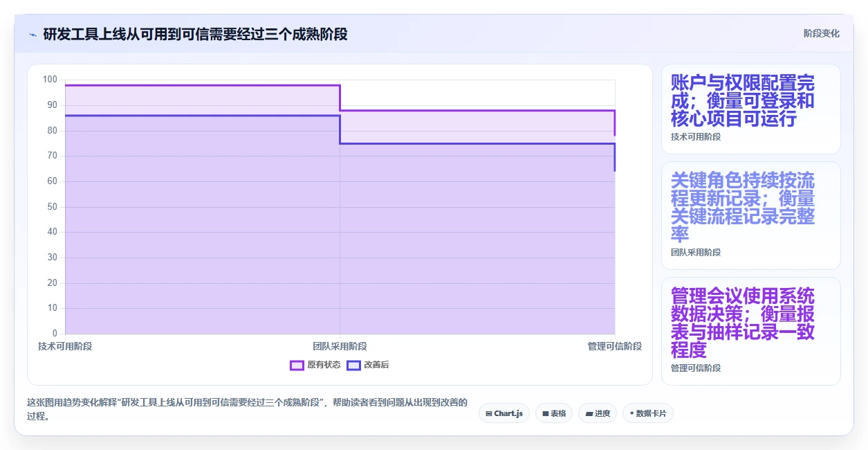Click the purple 原有状态 legend swatch

coord(297,365)
